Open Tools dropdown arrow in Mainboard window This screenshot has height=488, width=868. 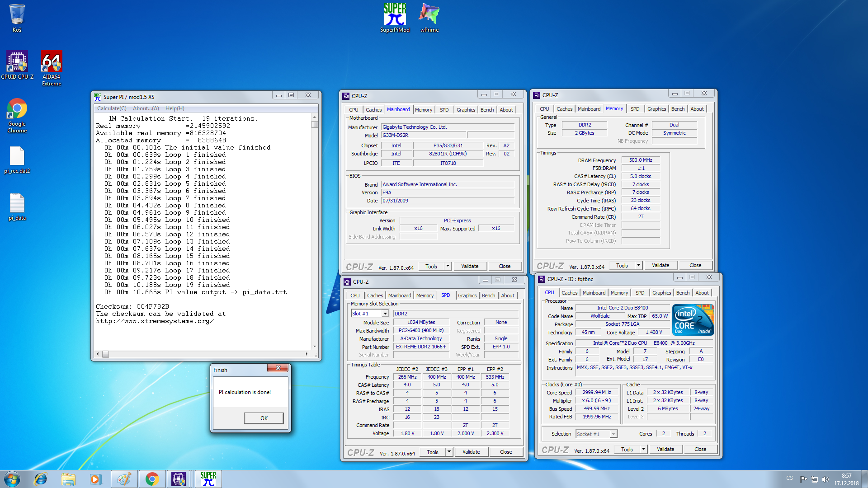pos(448,266)
